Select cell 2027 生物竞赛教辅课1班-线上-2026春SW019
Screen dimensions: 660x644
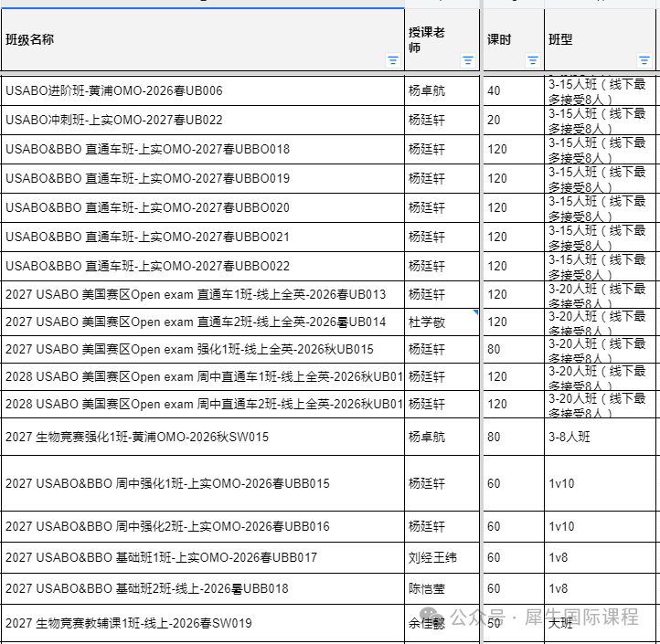click(x=203, y=623)
